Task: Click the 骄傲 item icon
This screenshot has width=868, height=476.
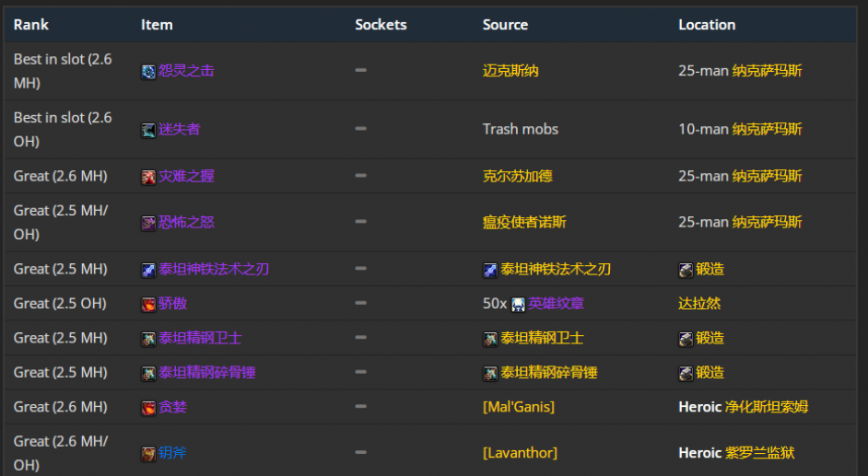Action: coord(148,305)
